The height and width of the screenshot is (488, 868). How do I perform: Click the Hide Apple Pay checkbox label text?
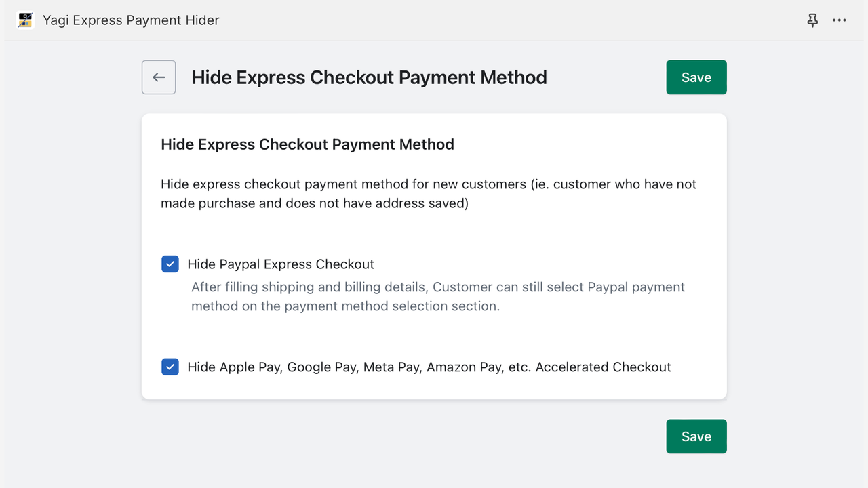click(429, 367)
